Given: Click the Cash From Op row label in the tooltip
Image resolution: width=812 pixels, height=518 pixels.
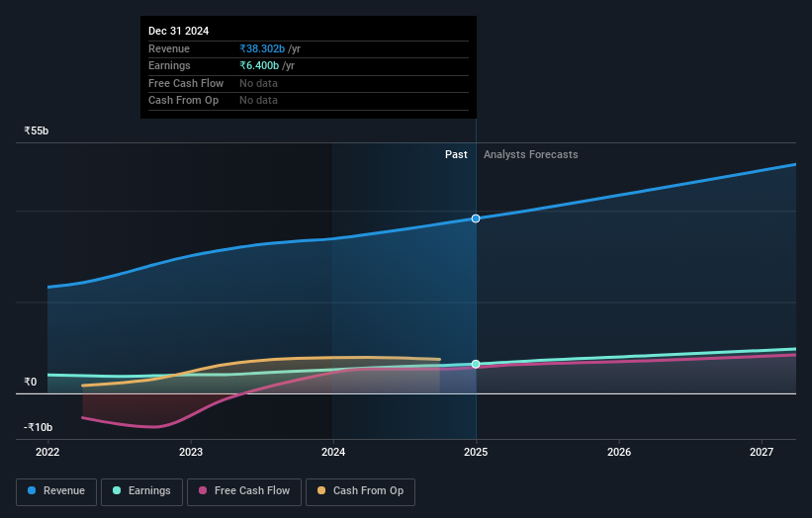Looking at the screenshot, I should (183, 101).
